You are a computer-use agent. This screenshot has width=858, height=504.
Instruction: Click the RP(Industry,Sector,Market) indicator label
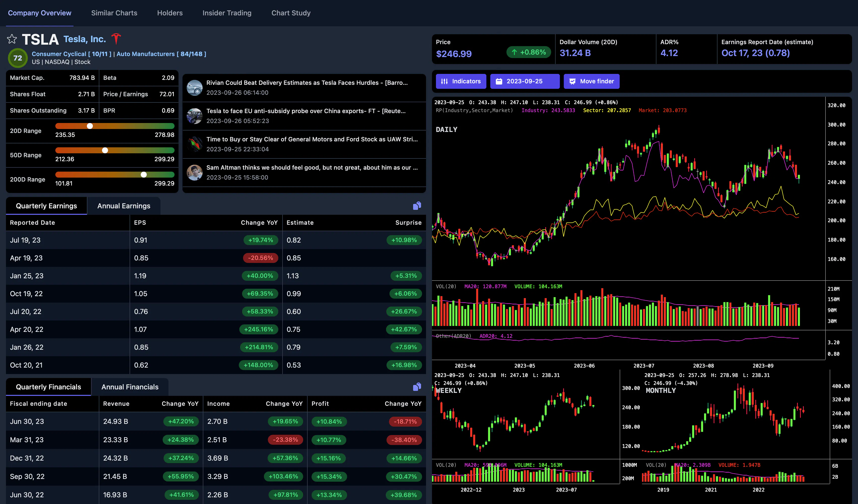(474, 110)
